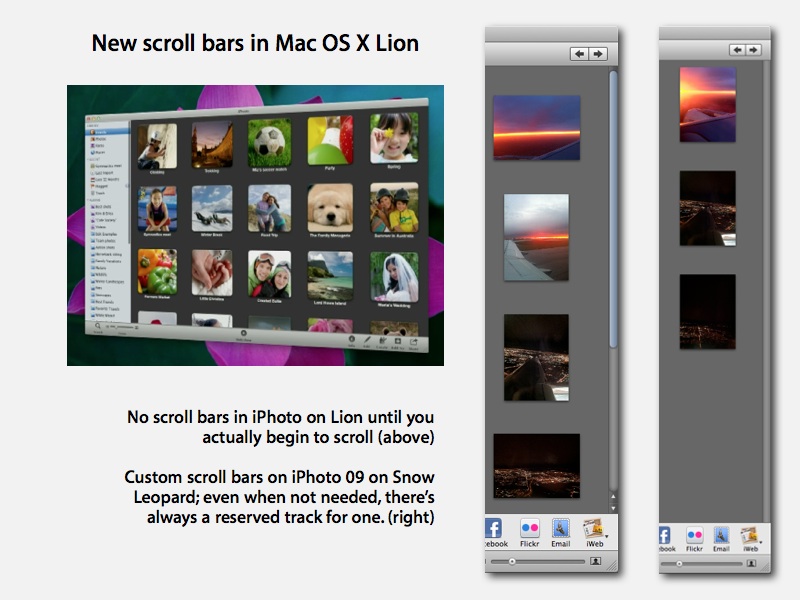The width and height of the screenshot is (800, 600).
Task: Click the forward arrow in the scrollbar panel
Action: click(x=598, y=54)
